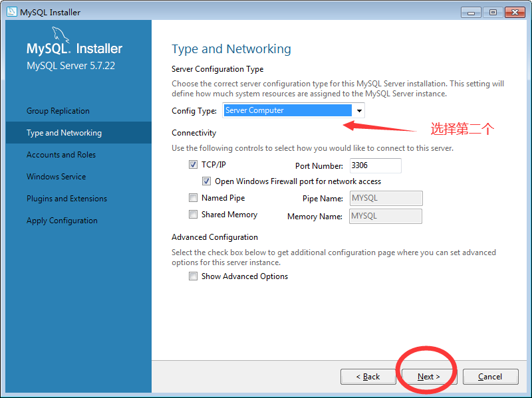The height and width of the screenshot is (398, 532).
Task: Click the Memory Name: label
Action: [315, 217]
